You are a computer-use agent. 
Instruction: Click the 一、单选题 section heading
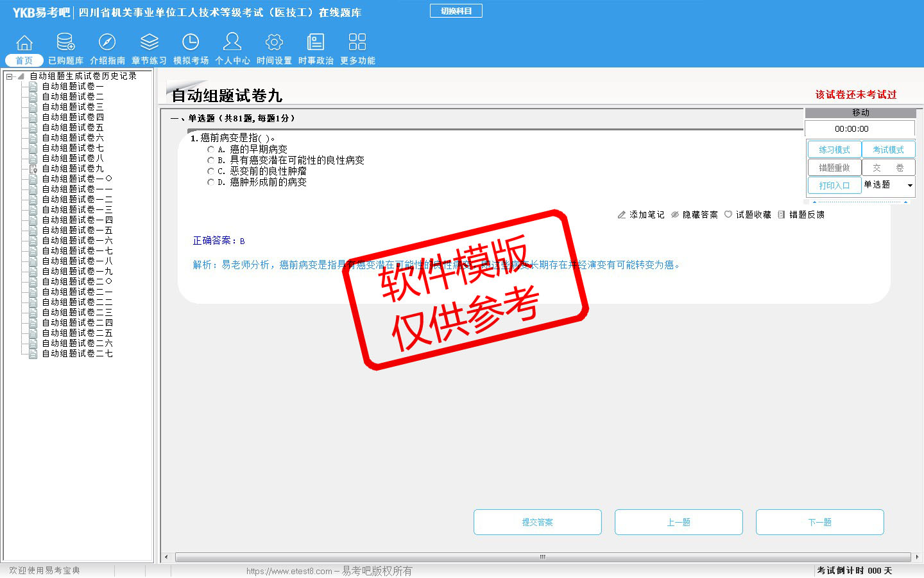(x=233, y=118)
